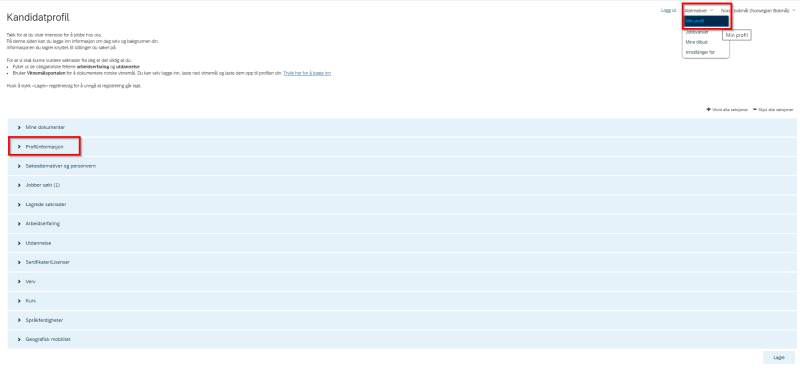This screenshot has height=371, width=800.
Task: Click Skjul alle seksjoner
Action: click(x=773, y=110)
